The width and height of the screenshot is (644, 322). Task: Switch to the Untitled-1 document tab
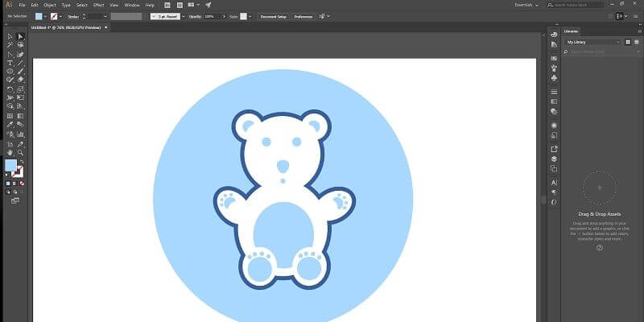[66, 27]
